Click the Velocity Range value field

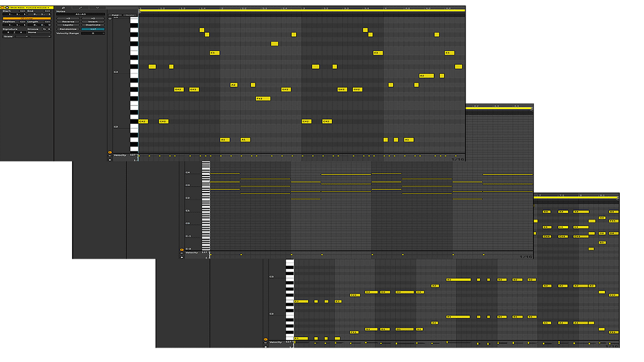[x=93, y=33]
